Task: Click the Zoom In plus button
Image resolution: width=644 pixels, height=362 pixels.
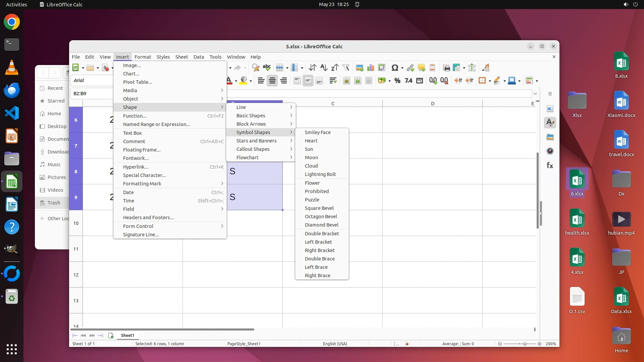Action: coord(539,344)
